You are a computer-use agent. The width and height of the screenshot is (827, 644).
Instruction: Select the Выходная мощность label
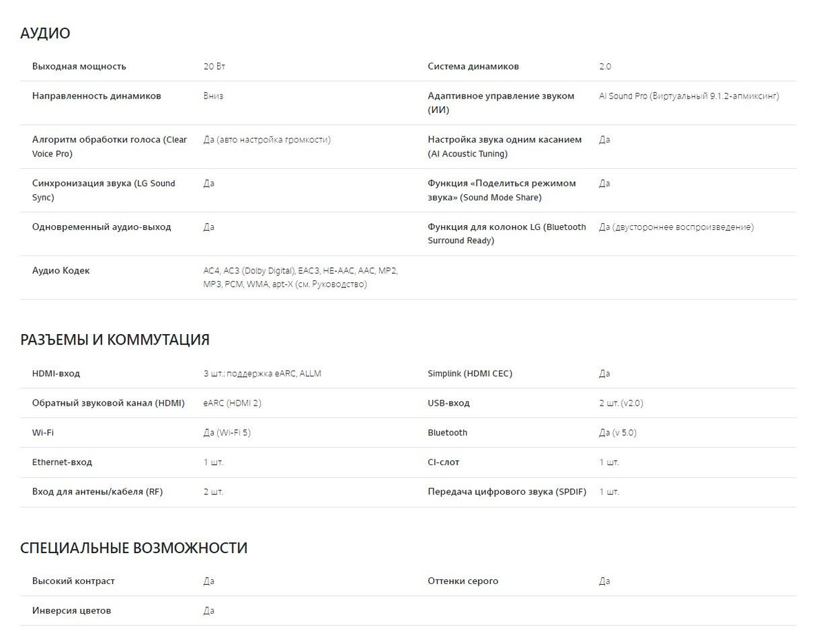(79, 67)
